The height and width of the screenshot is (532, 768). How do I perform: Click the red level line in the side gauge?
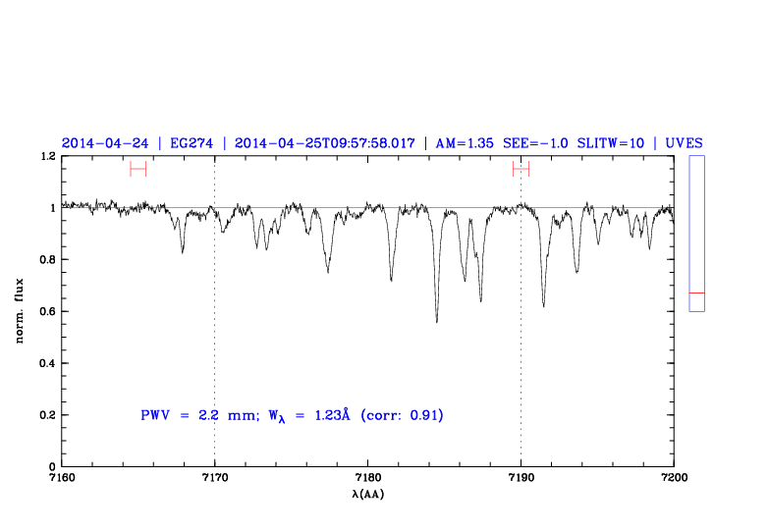696,293
